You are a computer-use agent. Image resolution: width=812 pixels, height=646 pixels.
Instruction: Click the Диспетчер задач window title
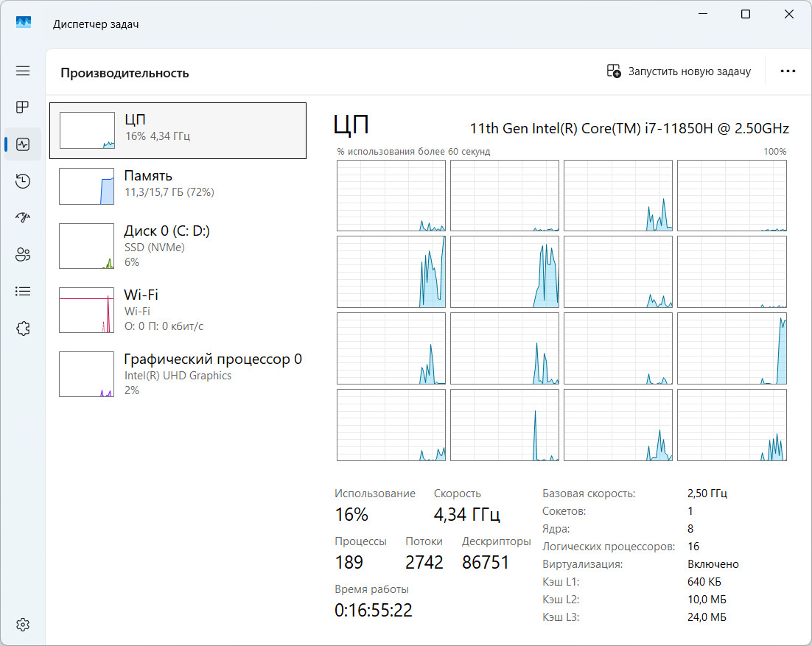tap(96, 24)
